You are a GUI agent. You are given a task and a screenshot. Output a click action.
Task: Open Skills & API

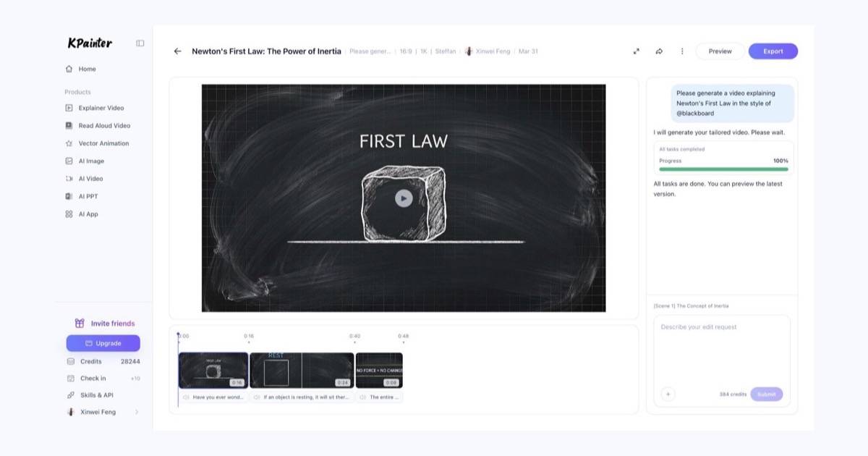[x=97, y=395]
